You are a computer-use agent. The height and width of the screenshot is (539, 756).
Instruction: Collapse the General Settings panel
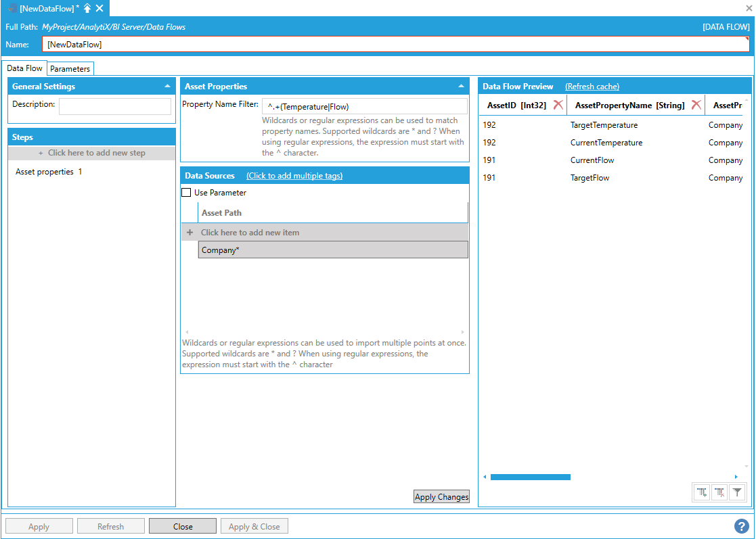(x=167, y=87)
